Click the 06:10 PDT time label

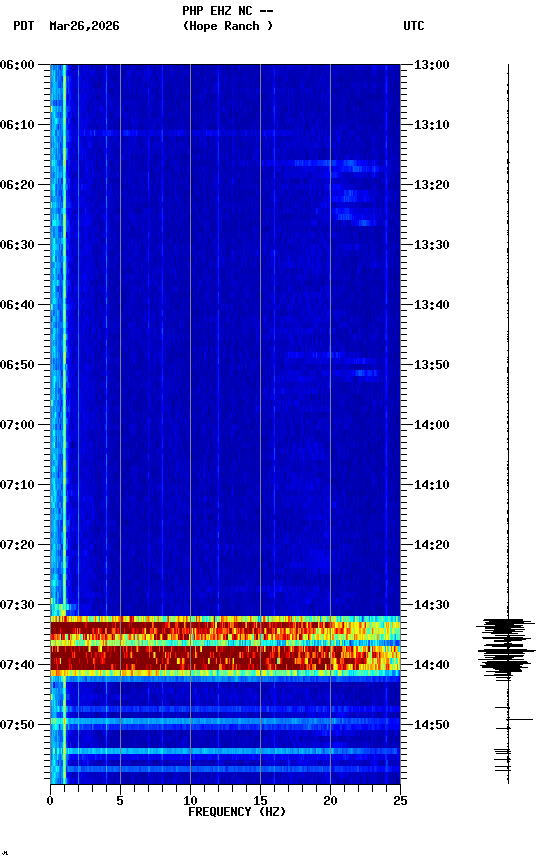tap(17, 125)
